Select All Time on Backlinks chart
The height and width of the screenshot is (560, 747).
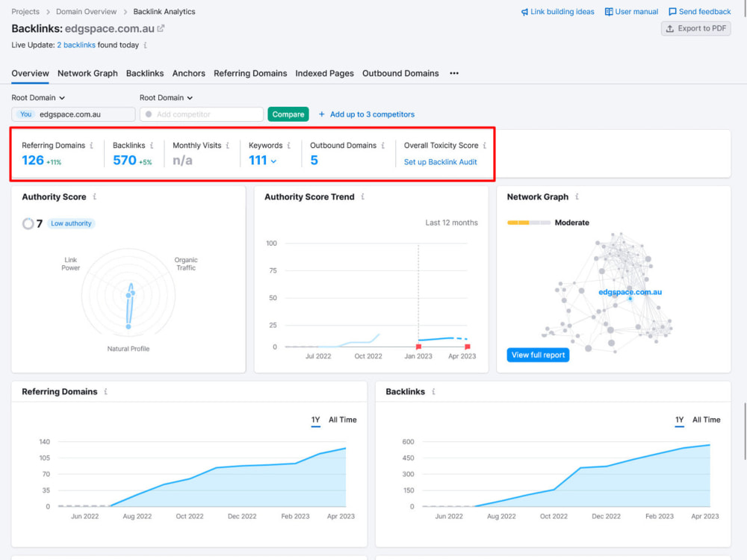click(706, 420)
